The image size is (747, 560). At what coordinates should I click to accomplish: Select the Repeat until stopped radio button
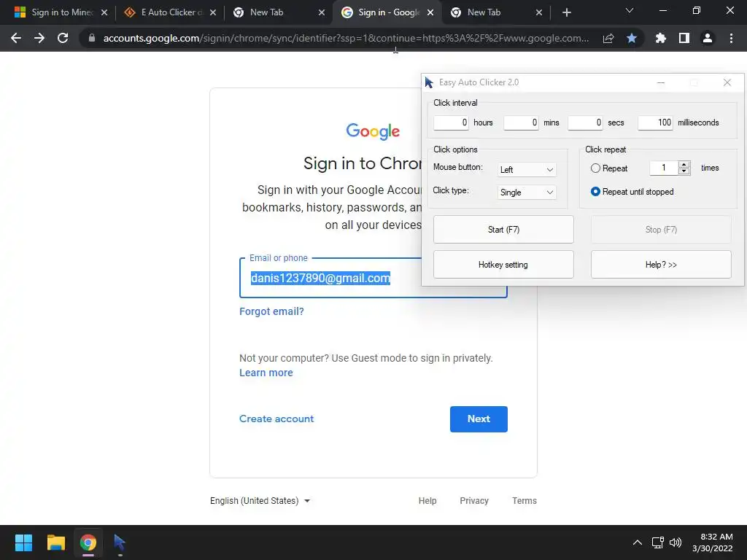pos(595,192)
